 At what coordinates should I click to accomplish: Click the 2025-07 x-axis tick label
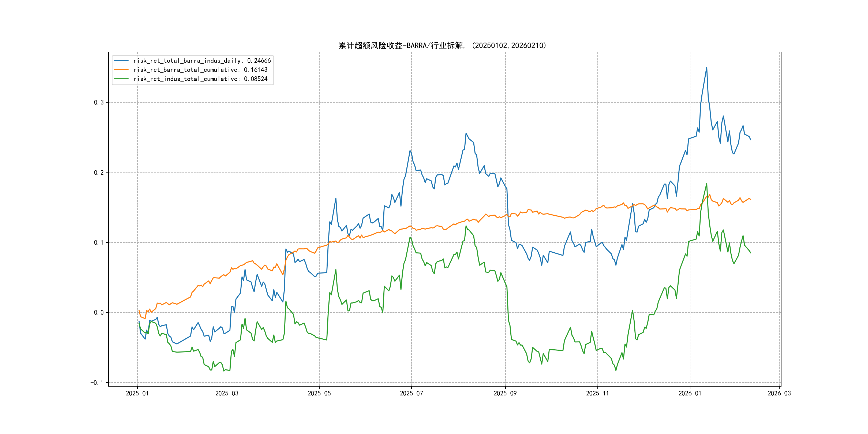pos(411,393)
